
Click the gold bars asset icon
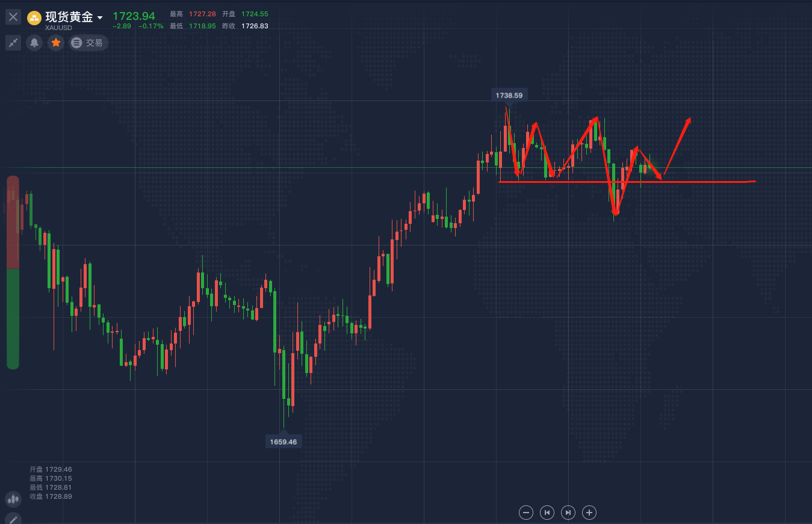pyautogui.click(x=34, y=18)
